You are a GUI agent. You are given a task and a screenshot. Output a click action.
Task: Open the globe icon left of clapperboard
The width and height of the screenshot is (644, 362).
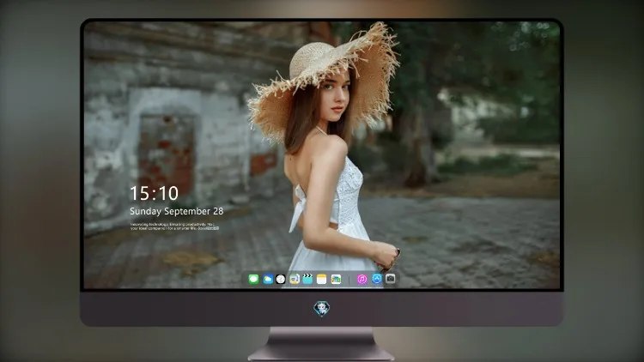[294, 279]
